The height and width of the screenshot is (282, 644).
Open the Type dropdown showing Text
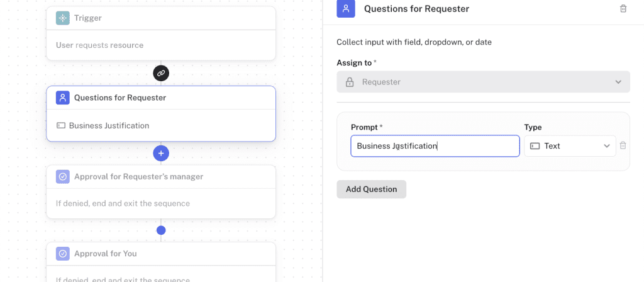[x=570, y=146]
